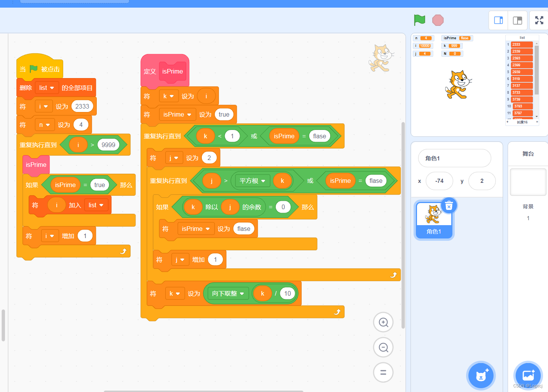
Task: Select the 舞台 stage panel
Action: (x=528, y=154)
